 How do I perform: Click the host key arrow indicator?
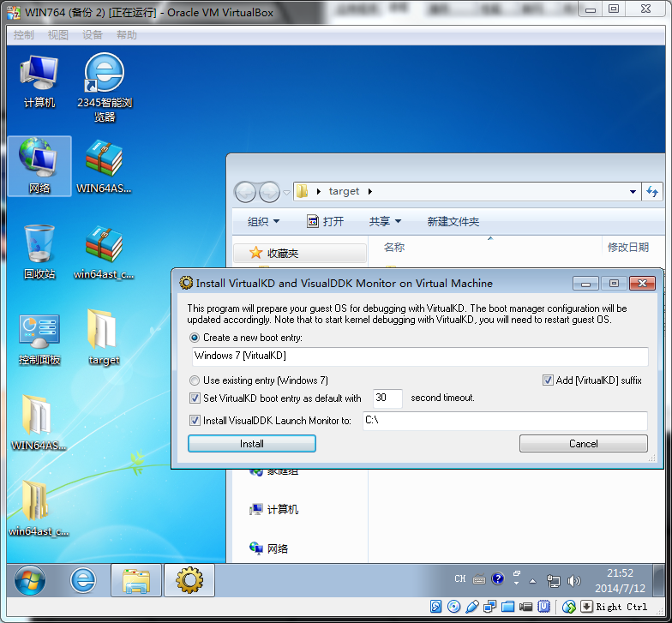(x=586, y=607)
